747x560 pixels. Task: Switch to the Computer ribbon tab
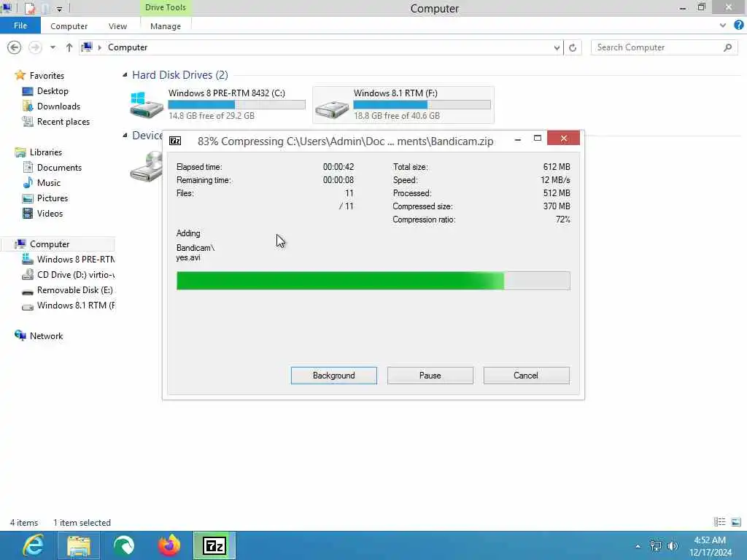(x=69, y=26)
